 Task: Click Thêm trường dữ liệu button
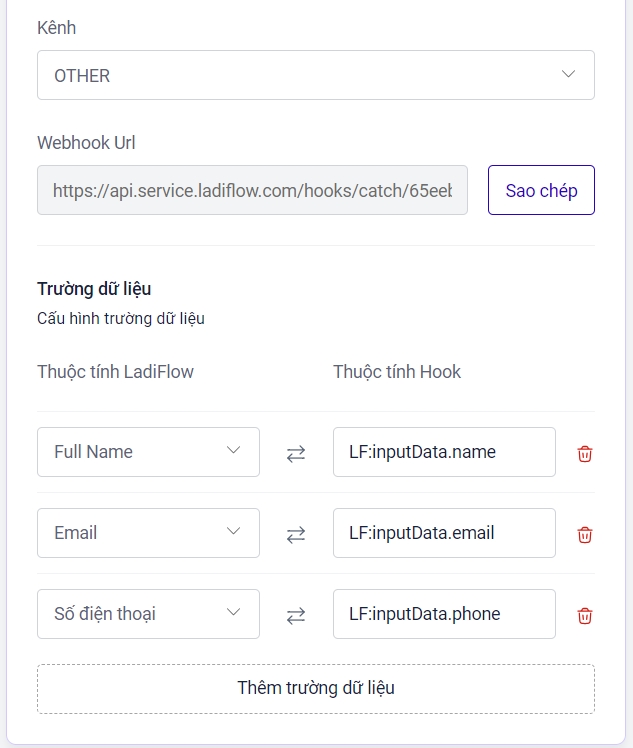point(315,688)
